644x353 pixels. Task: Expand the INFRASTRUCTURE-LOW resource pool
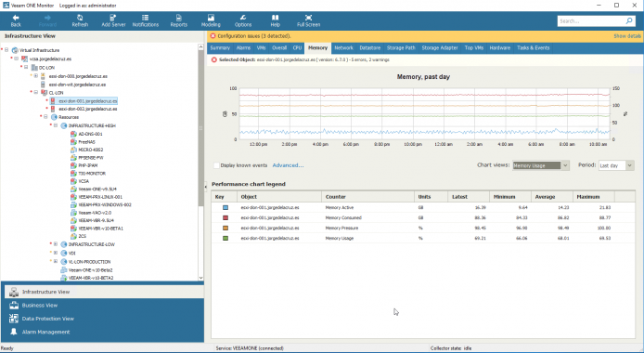pyautogui.click(x=56, y=244)
